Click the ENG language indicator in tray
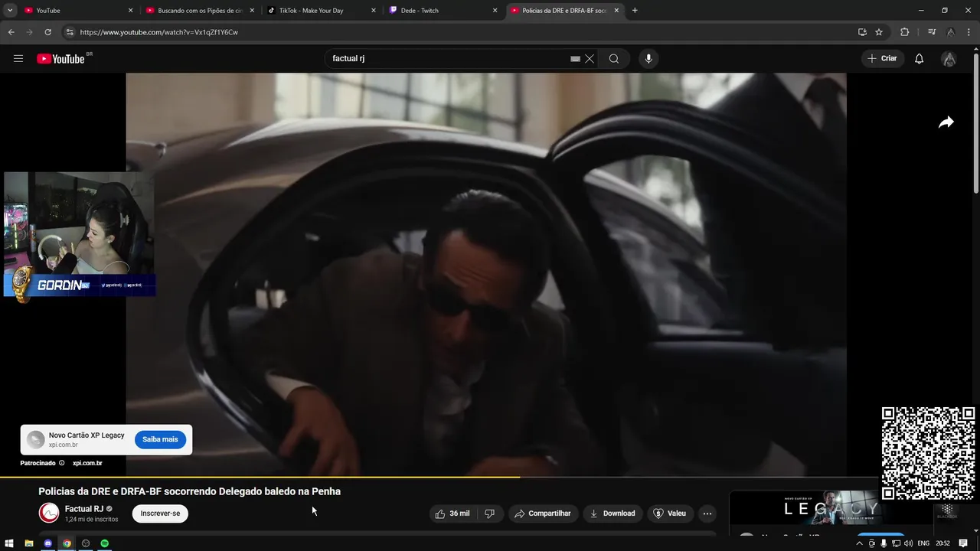This screenshot has width=980, height=551. pyautogui.click(x=924, y=543)
